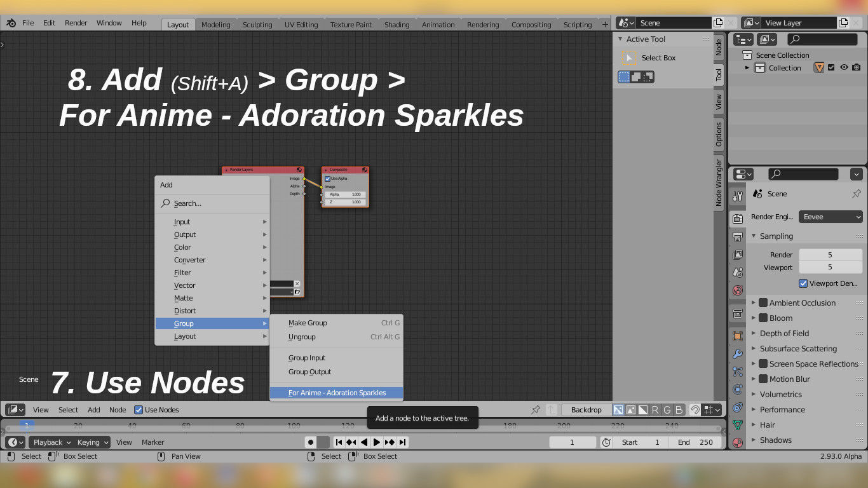868x488 pixels.
Task: Collapse the Sampling panel
Action: (x=754, y=236)
